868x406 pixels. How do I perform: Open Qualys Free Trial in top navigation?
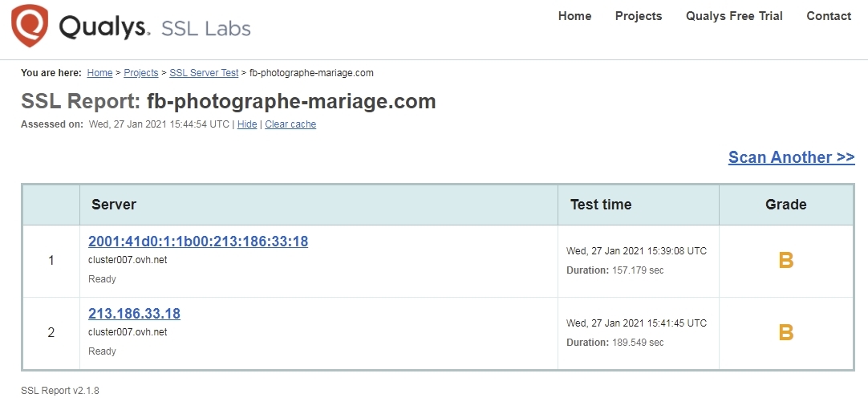(734, 16)
